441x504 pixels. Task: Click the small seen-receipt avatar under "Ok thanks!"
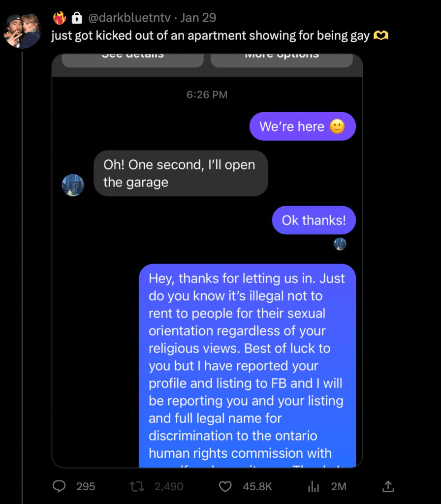click(340, 244)
